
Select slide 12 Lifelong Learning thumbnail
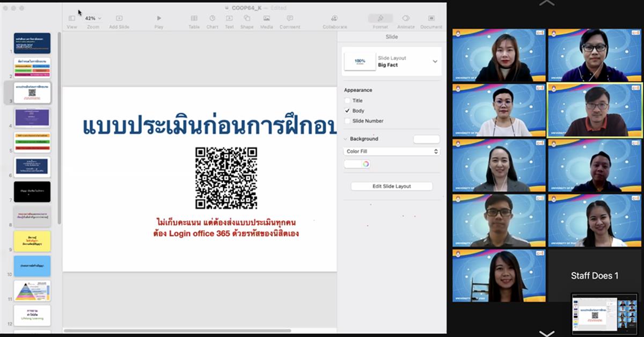click(x=32, y=316)
